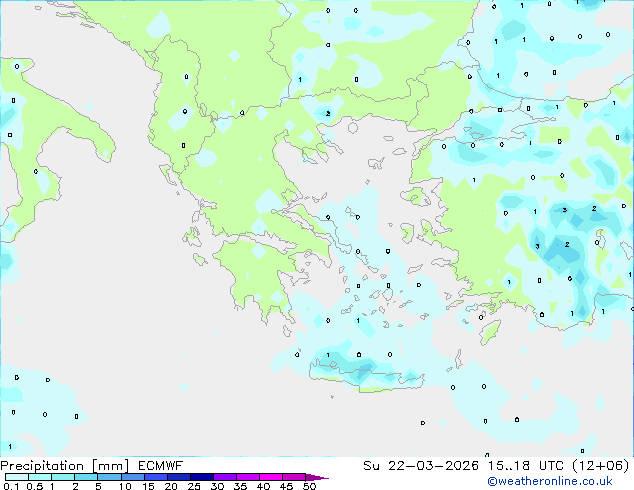This screenshot has width=634, height=490.
Task: Click the date text 'Su 22-03-2026'
Action: 421,466
